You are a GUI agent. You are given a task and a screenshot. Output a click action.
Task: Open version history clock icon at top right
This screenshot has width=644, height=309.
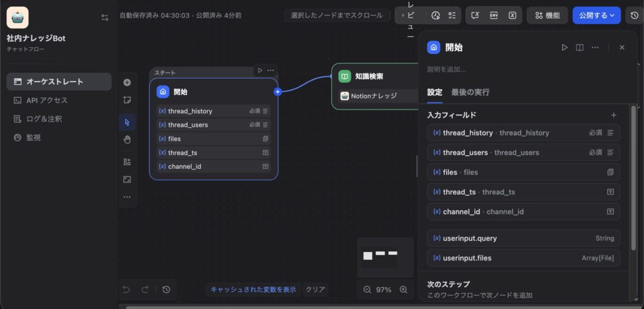633,16
